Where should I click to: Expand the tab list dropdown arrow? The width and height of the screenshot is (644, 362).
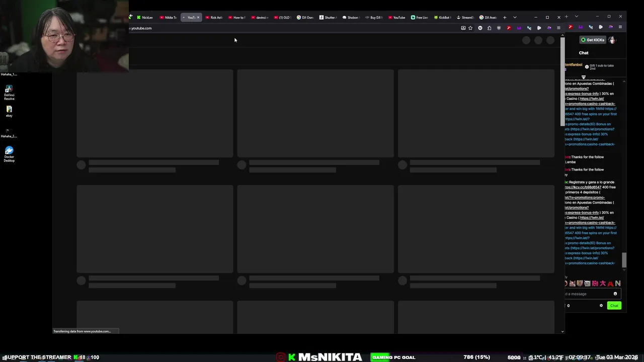point(515,18)
